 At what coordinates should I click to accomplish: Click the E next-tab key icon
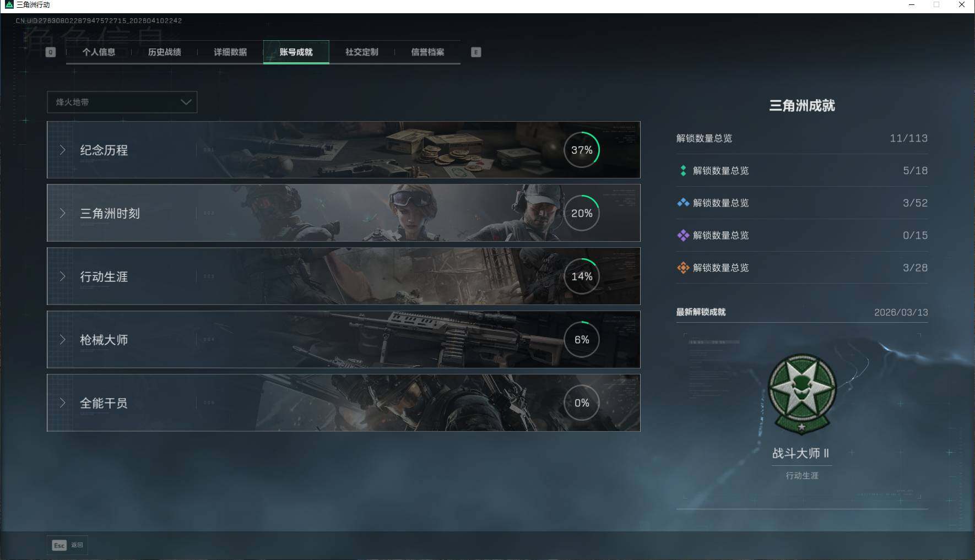point(476,52)
